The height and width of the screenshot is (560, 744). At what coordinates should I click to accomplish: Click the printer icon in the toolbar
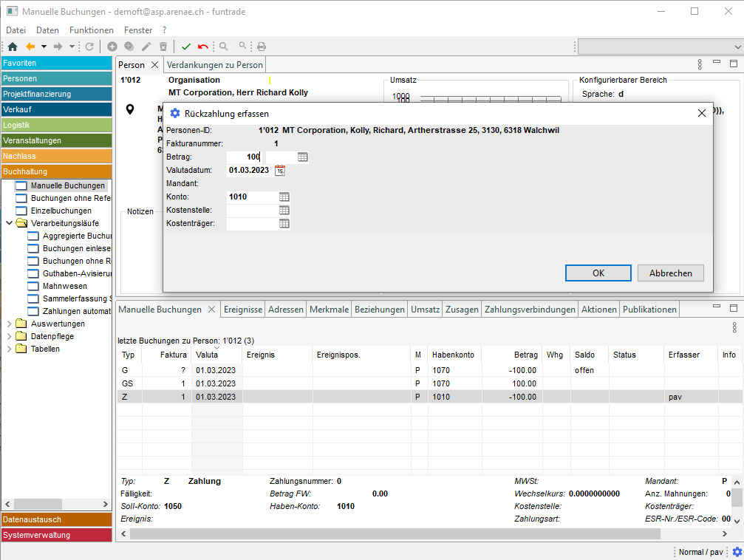(x=261, y=47)
